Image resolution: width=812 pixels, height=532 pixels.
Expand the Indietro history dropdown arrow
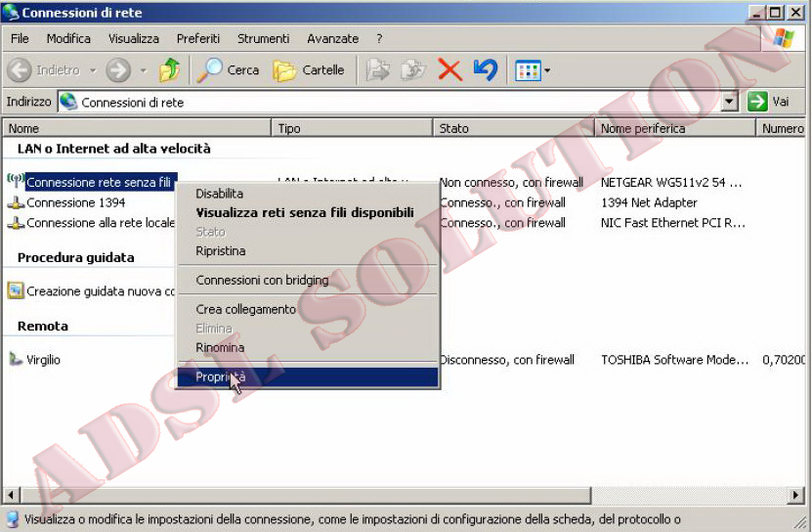click(x=93, y=70)
